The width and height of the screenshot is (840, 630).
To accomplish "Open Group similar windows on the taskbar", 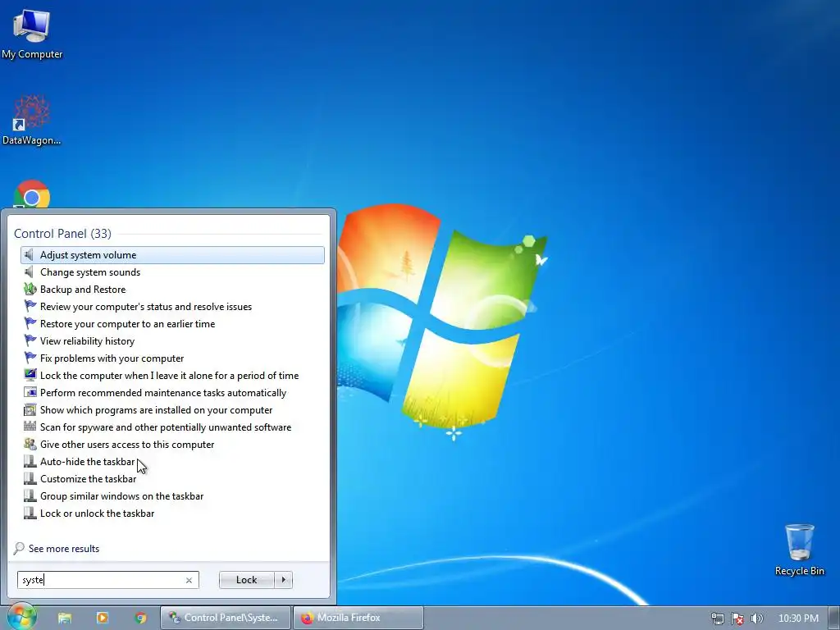I will pyautogui.click(x=172, y=496).
